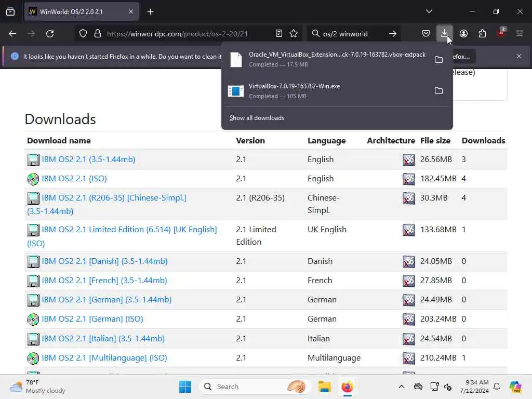Close the WinWorld OS/2 tab
The width and height of the screenshot is (532, 399).
(x=130, y=11)
